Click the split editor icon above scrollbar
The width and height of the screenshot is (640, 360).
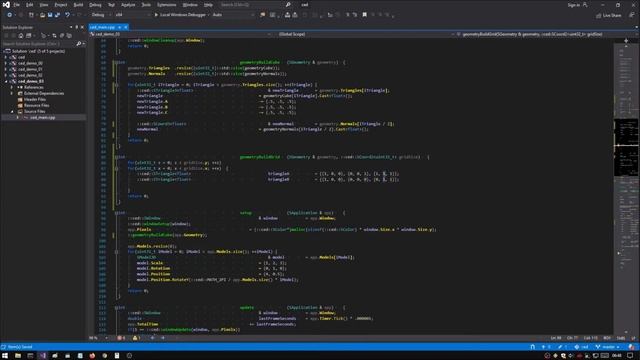coord(626,40)
